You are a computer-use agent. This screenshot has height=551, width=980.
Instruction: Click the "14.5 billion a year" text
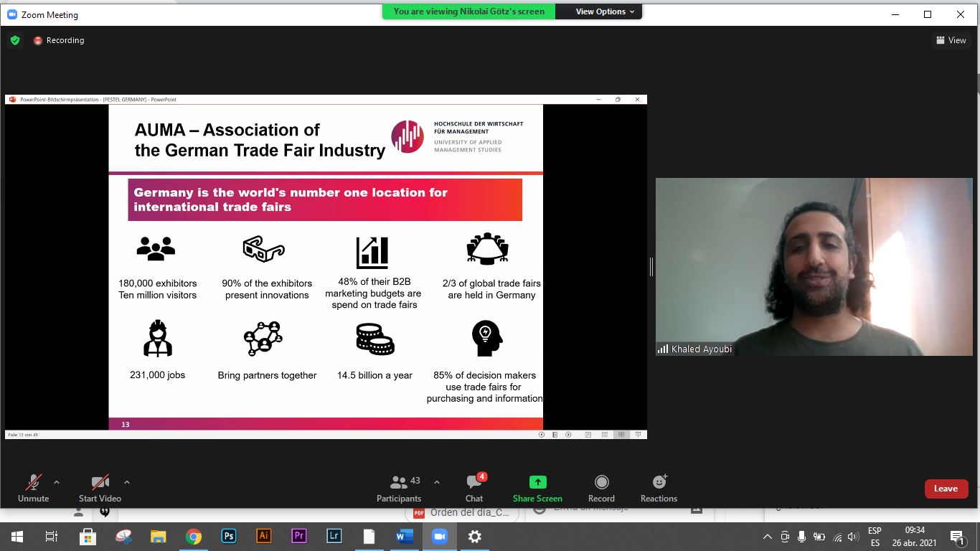click(x=374, y=375)
